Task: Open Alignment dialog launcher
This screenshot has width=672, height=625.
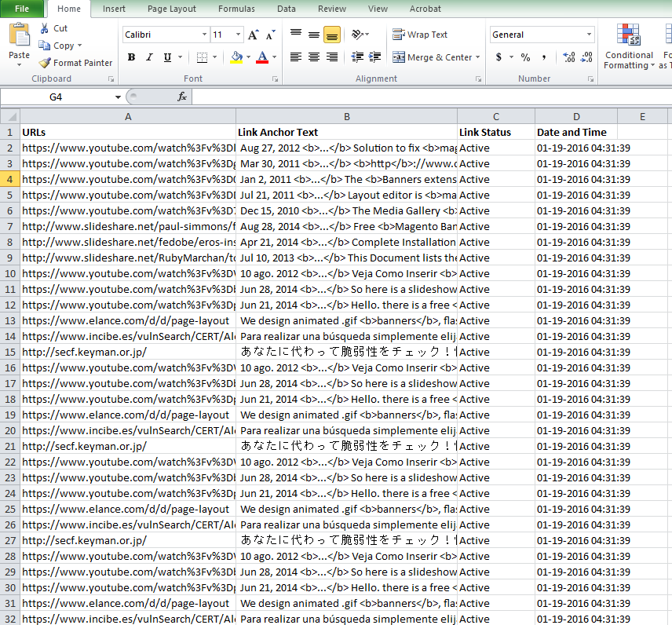Action: 478,79
